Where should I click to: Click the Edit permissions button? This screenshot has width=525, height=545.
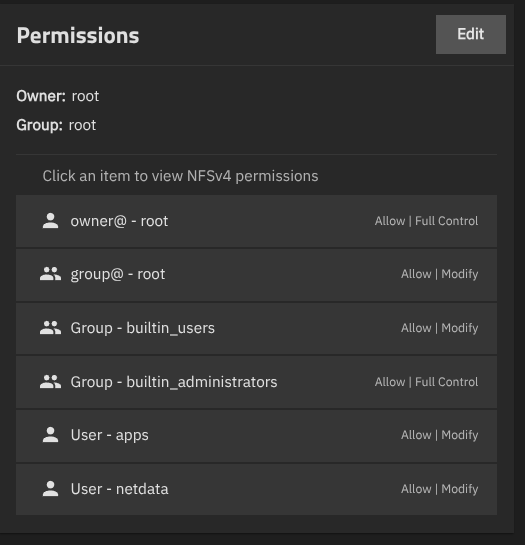[x=471, y=34]
